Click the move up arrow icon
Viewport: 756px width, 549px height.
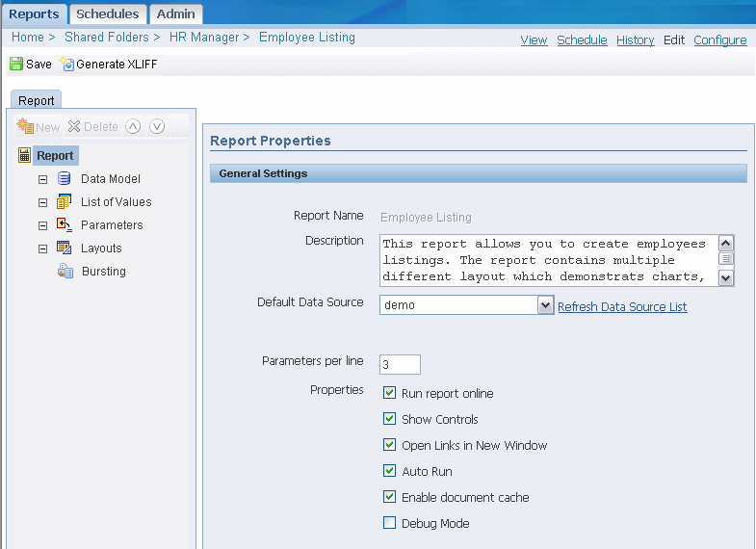[x=134, y=127]
